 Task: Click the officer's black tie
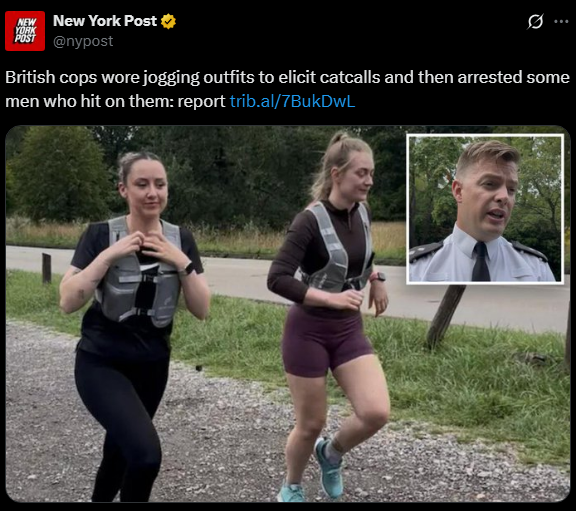pyautogui.click(x=480, y=261)
